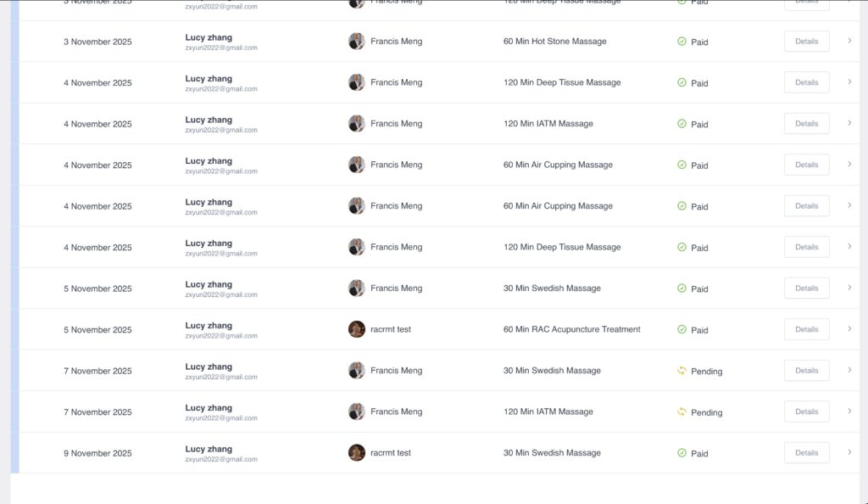Expand the RAC Acupuncture Treatment row arrow
Viewport: 868px width, 504px height.
[x=849, y=329]
